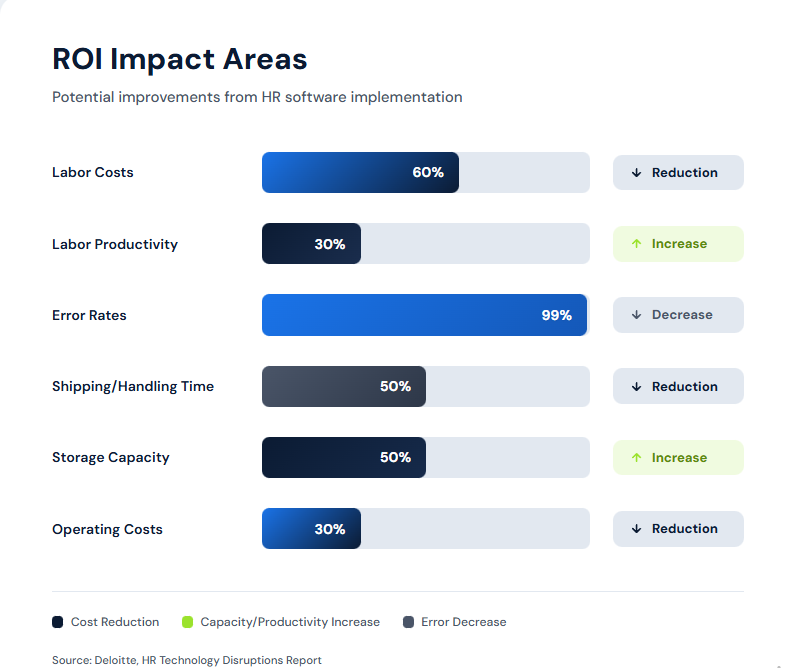Click the down arrow icon beside Labor Costs Reduction

636,173
